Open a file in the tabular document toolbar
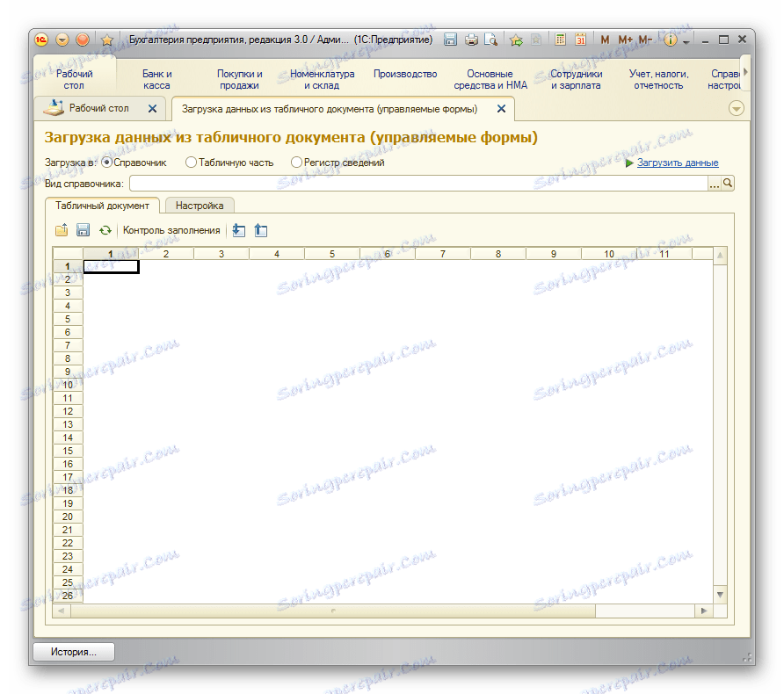Viewport: 784px width, 694px height. coord(62,229)
